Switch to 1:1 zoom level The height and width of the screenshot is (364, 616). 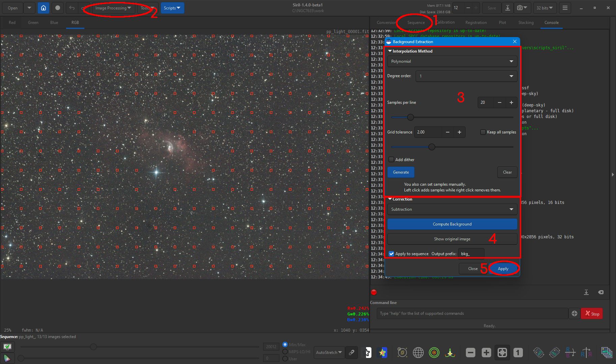click(518, 353)
